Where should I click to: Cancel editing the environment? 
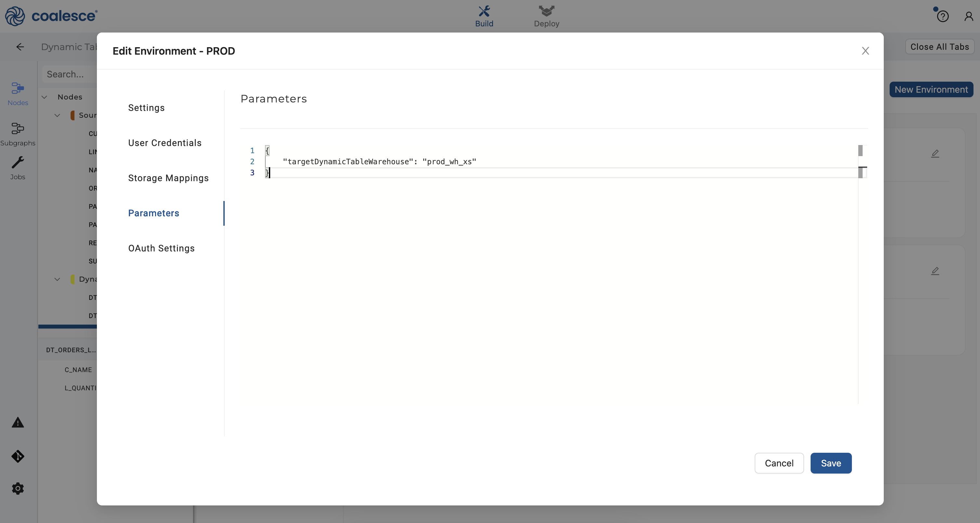779,463
